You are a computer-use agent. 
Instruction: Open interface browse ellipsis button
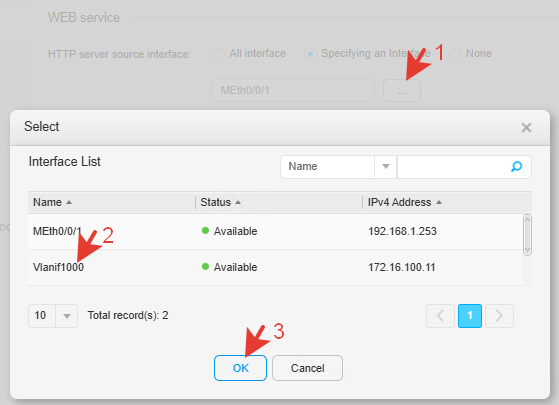pos(402,91)
